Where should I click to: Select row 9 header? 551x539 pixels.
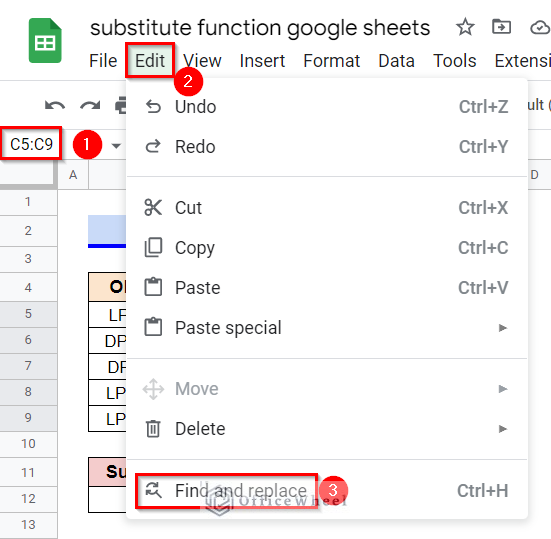pyautogui.click(x=28, y=418)
